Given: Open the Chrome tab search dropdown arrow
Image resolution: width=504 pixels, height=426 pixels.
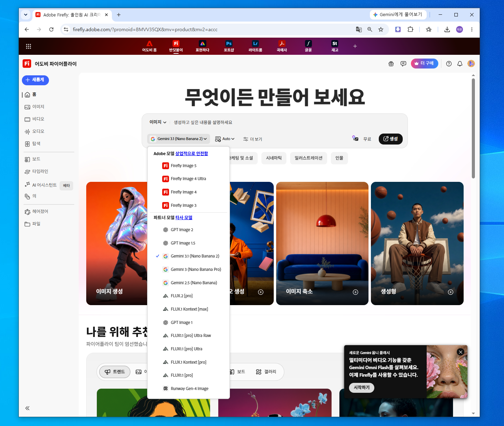Looking at the screenshot, I should (x=26, y=15).
